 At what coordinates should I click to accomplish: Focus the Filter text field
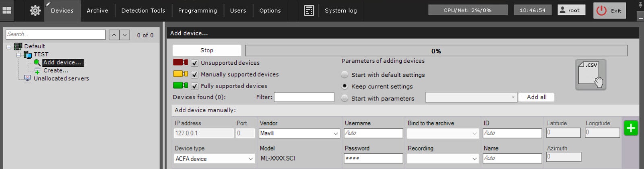(x=304, y=97)
